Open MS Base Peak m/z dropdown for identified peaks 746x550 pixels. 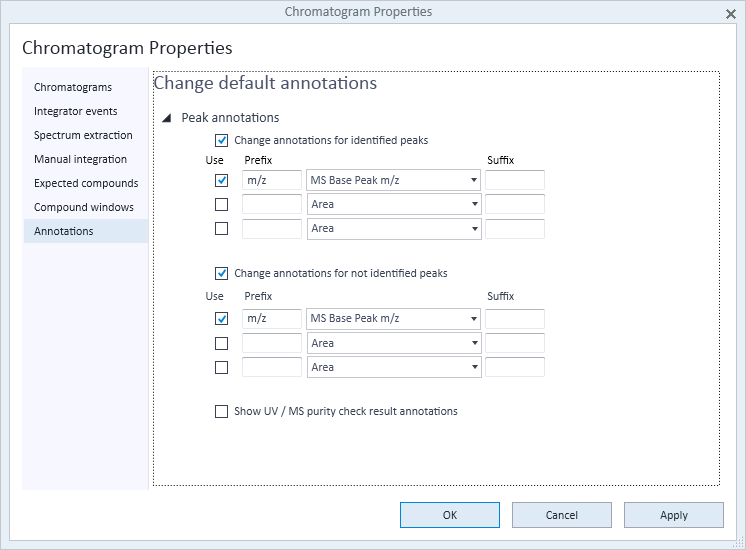point(393,180)
